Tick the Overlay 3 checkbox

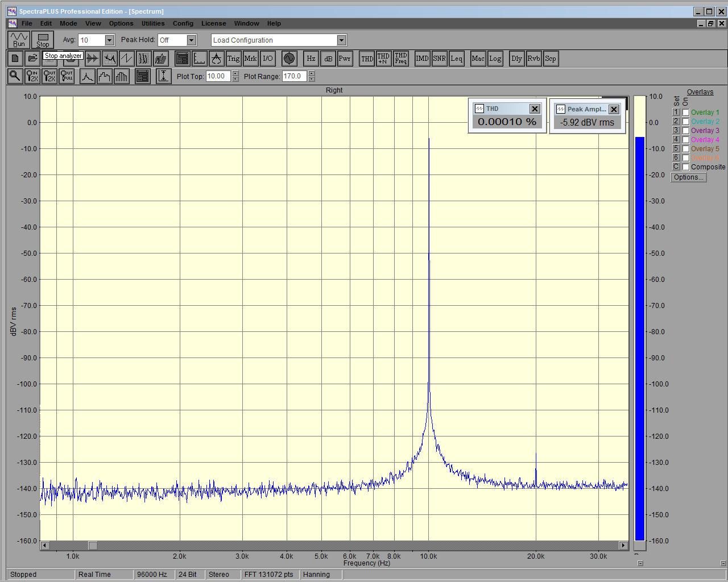[686, 131]
